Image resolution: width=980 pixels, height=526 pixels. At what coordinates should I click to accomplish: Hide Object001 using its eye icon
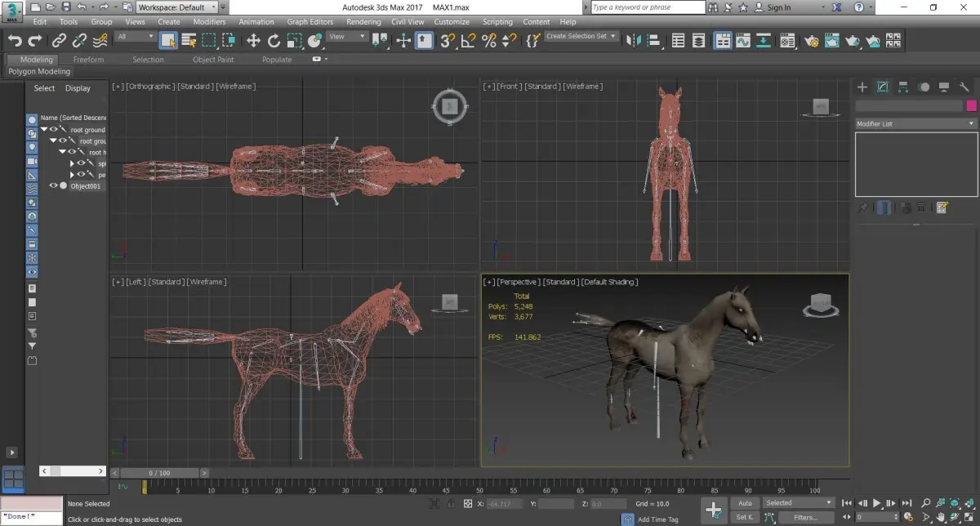click(x=54, y=186)
